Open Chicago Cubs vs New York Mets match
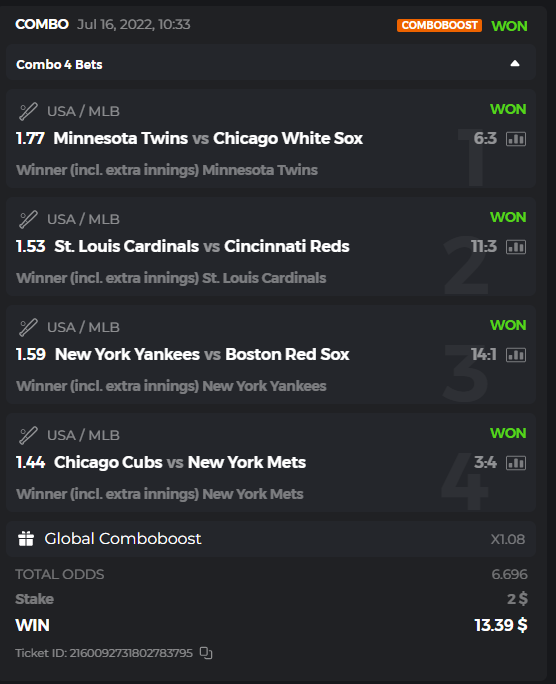The image size is (556, 684). tap(180, 462)
